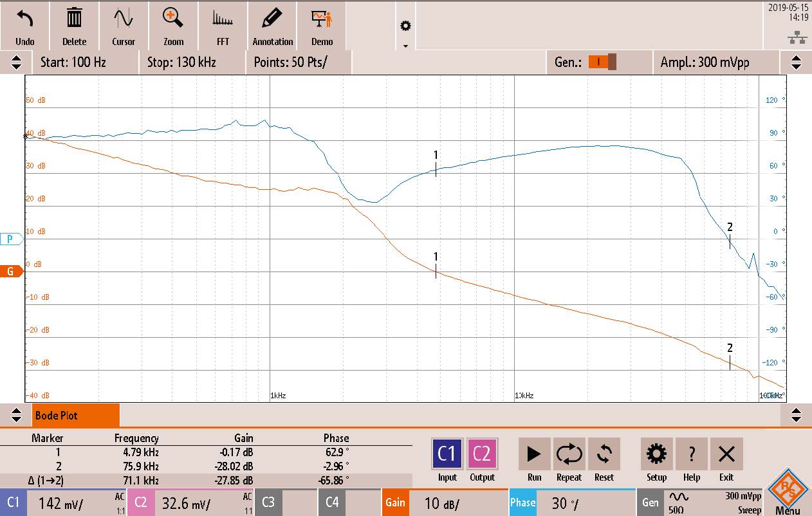Toggle the generator Gen. on/off switch
The image size is (812, 516).
[x=602, y=62]
